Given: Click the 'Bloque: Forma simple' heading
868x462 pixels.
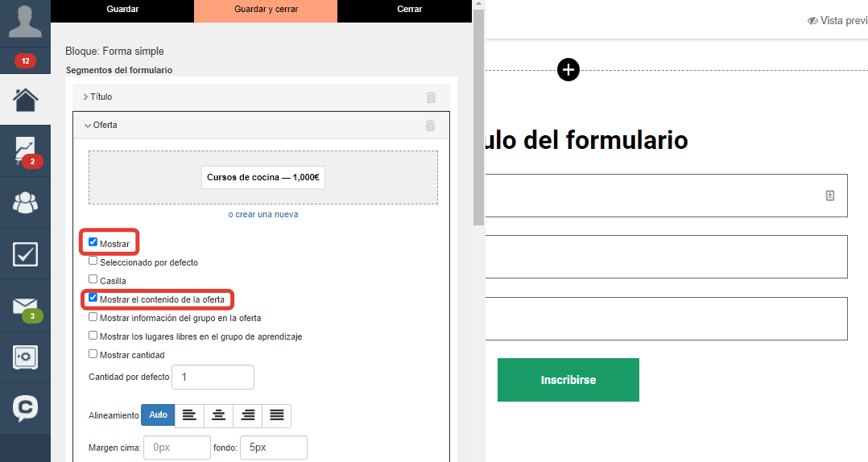Looking at the screenshot, I should (114, 51).
